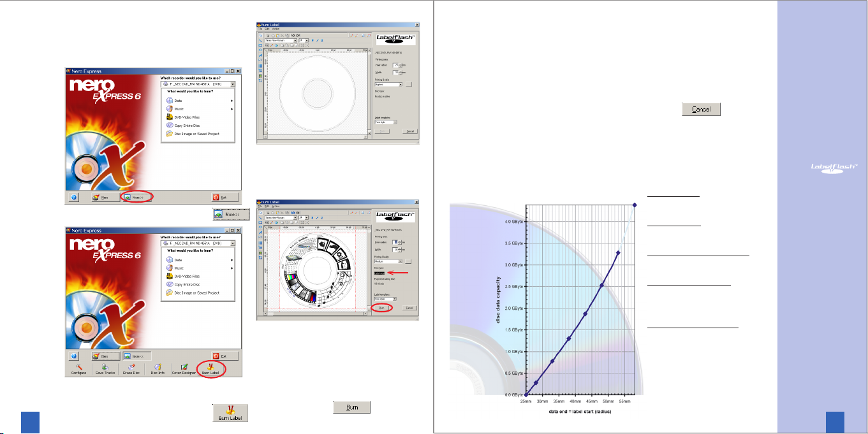The height and width of the screenshot is (434, 868).
Task: Click Exit in lower Nero Express window
Action: tap(225, 356)
